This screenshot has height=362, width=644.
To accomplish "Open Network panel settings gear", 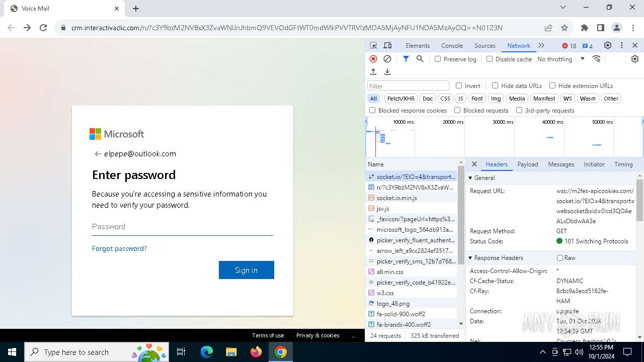I will click(635, 59).
